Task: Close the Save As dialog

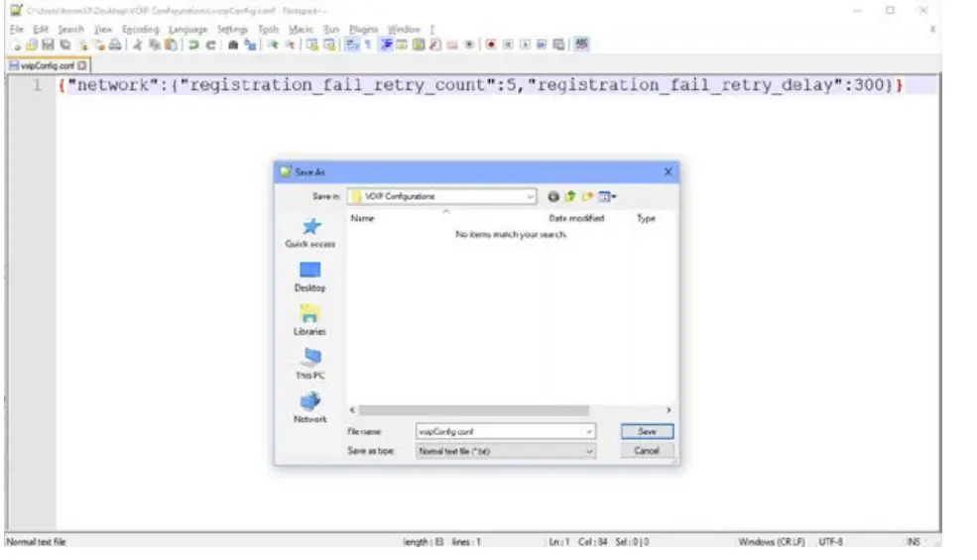Action: pyautogui.click(x=668, y=171)
